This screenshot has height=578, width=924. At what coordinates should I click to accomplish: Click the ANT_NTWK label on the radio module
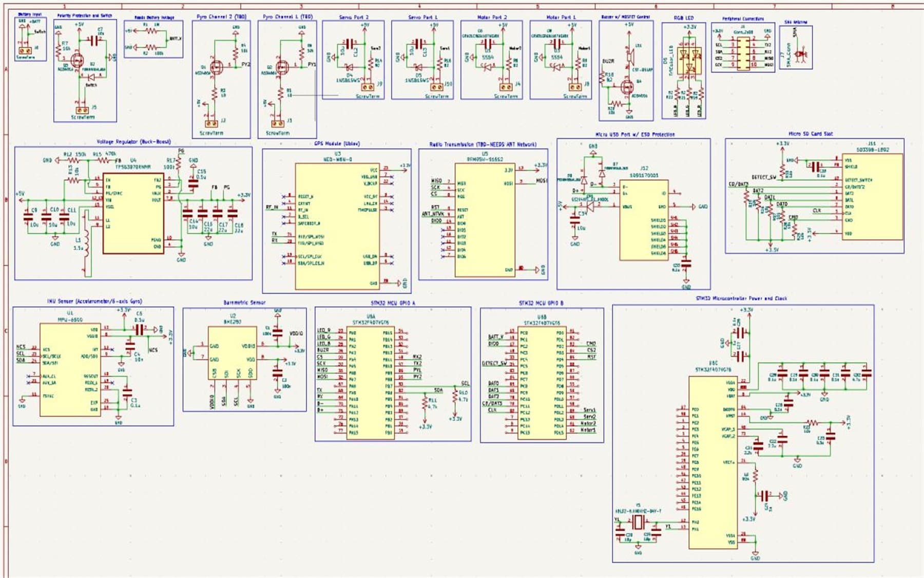coord(433,214)
